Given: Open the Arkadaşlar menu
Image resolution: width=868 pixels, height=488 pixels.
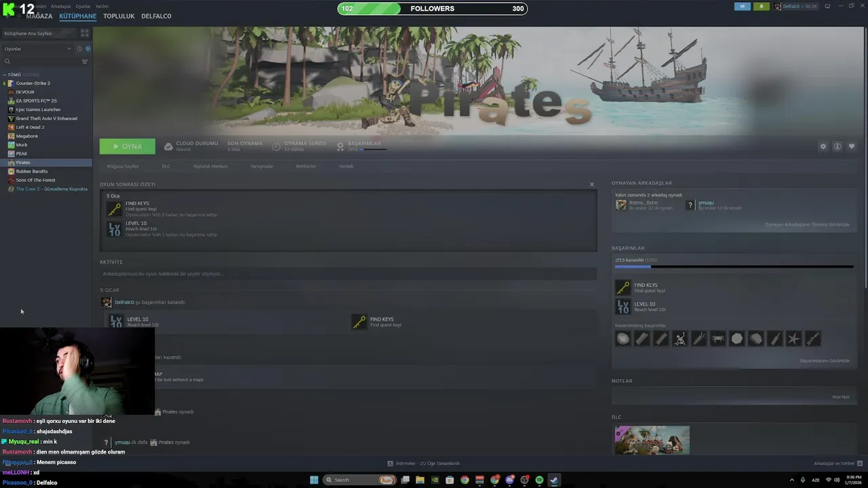Looking at the screenshot, I should click(x=61, y=6).
